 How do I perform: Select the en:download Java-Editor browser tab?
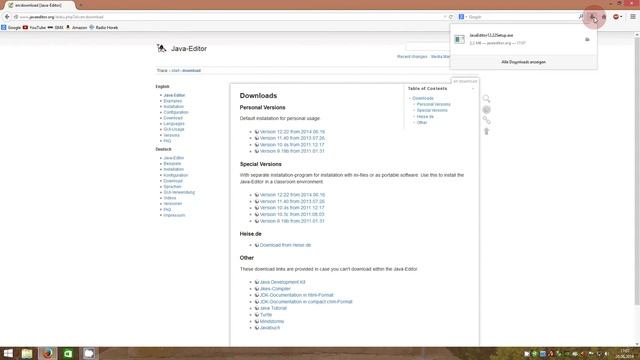pos(38,5)
